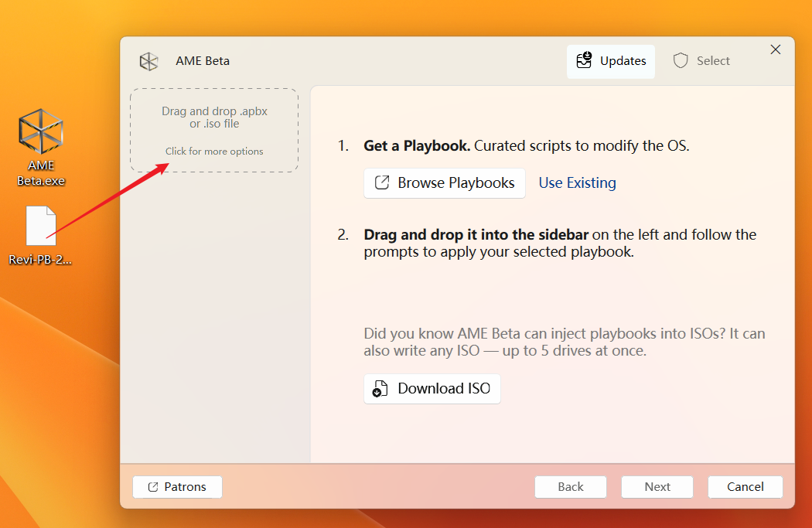
Task: Click the shield icon beside Select
Action: pyautogui.click(x=681, y=61)
